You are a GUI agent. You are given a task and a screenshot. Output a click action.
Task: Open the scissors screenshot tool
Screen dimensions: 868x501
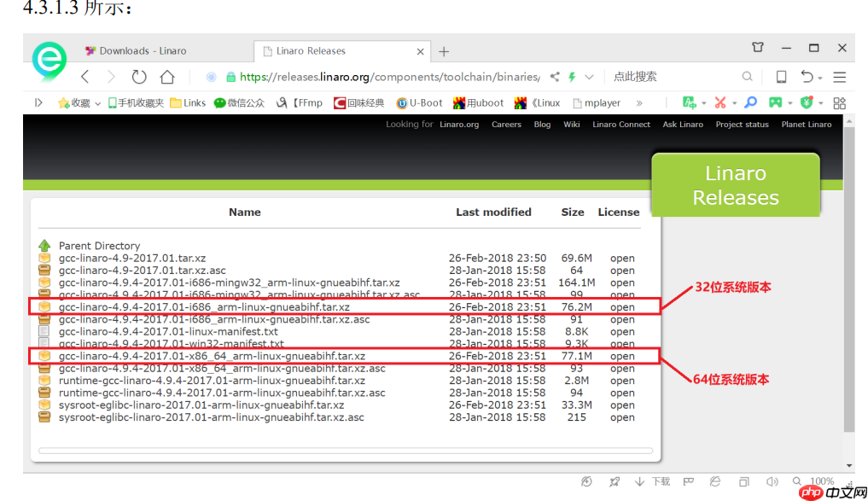coord(720,102)
